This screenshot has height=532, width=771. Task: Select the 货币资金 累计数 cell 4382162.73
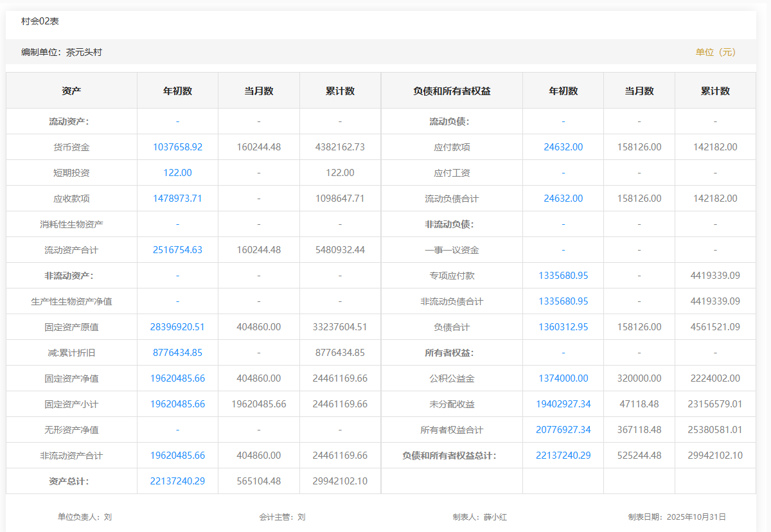coord(340,147)
